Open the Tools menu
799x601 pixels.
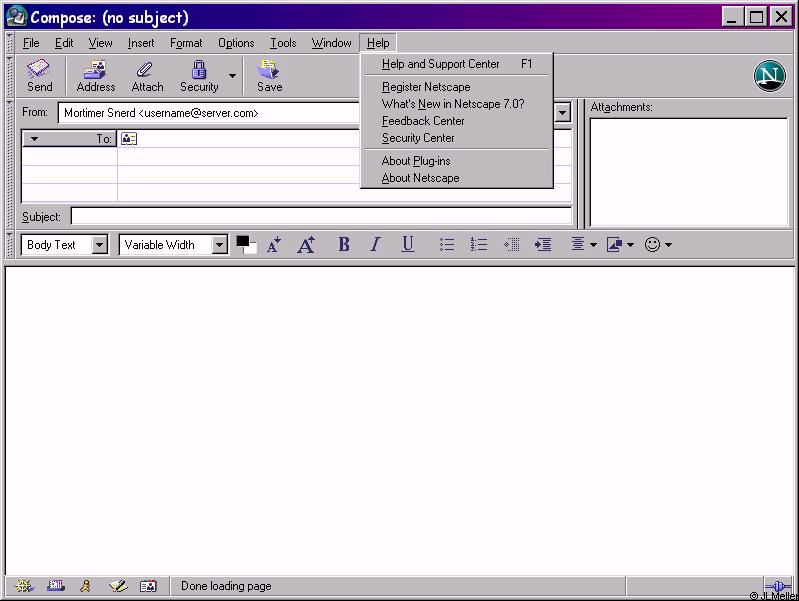[x=283, y=43]
